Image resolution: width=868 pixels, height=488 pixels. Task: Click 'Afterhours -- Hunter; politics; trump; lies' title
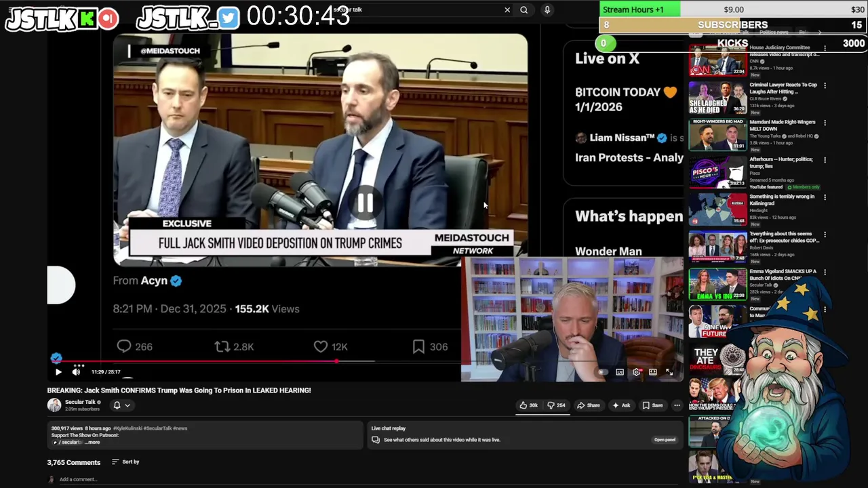[x=781, y=163]
